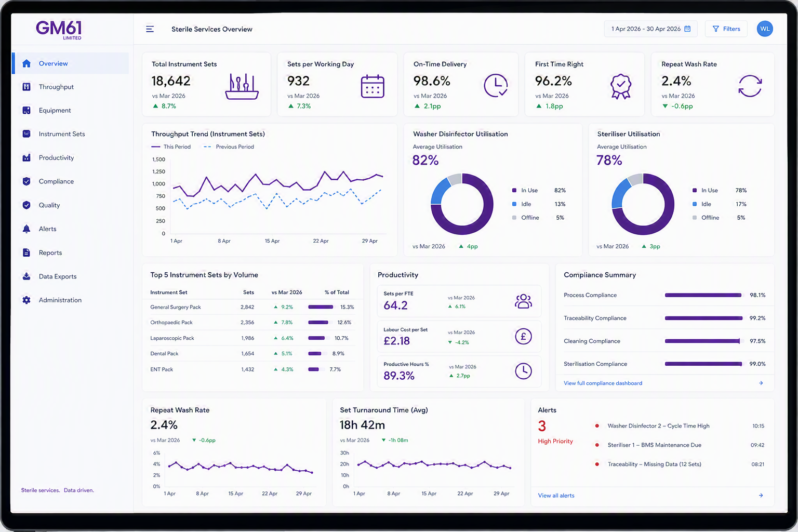Click the Data Exports download icon

click(26, 276)
